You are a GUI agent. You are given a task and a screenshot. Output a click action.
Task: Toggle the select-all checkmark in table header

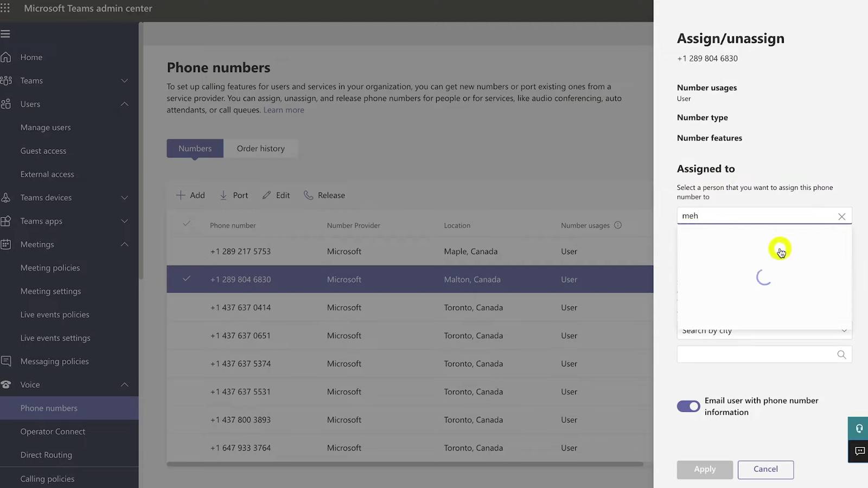click(x=187, y=223)
